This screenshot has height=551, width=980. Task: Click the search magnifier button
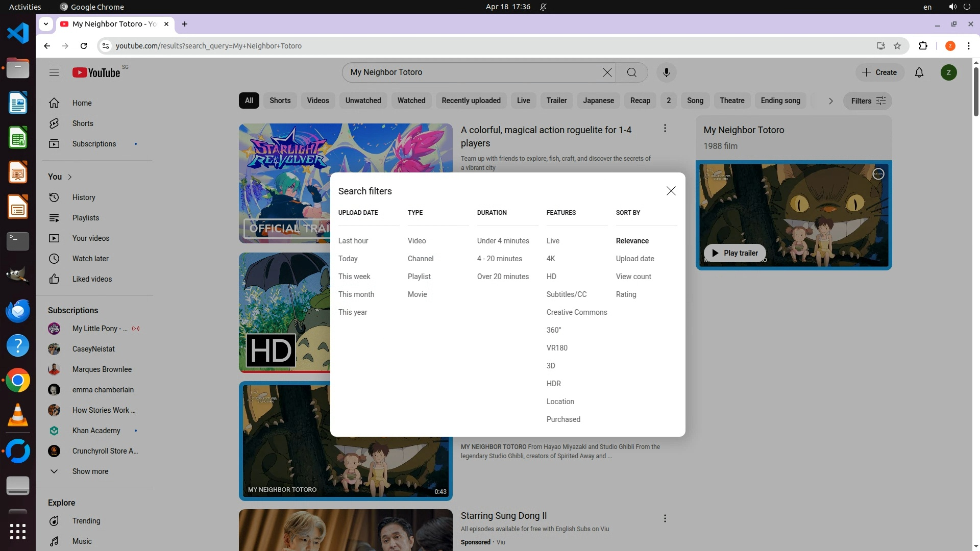coord(631,72)
